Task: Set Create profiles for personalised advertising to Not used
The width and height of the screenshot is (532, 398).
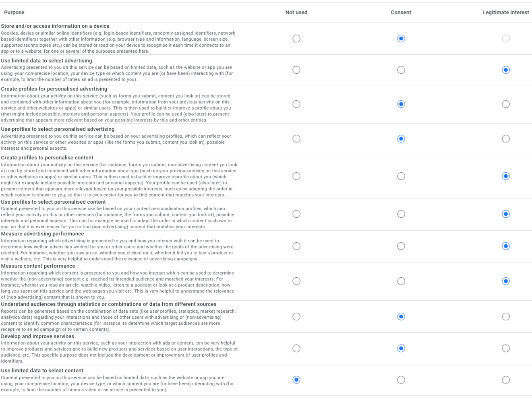Action: (296, 104)
